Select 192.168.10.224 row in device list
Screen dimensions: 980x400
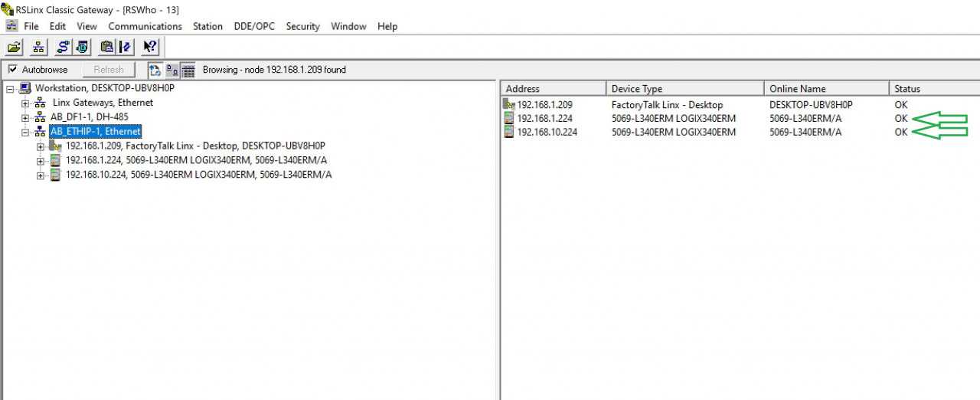coord(547,132)
